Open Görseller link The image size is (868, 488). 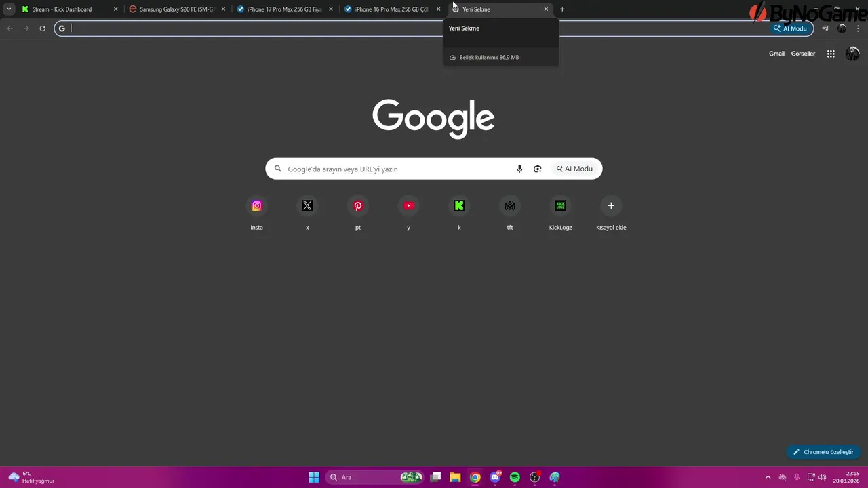coord(803,54)
